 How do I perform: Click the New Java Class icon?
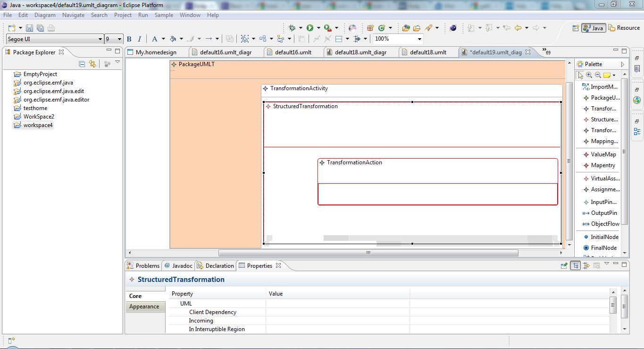click(x=381, y=28)
